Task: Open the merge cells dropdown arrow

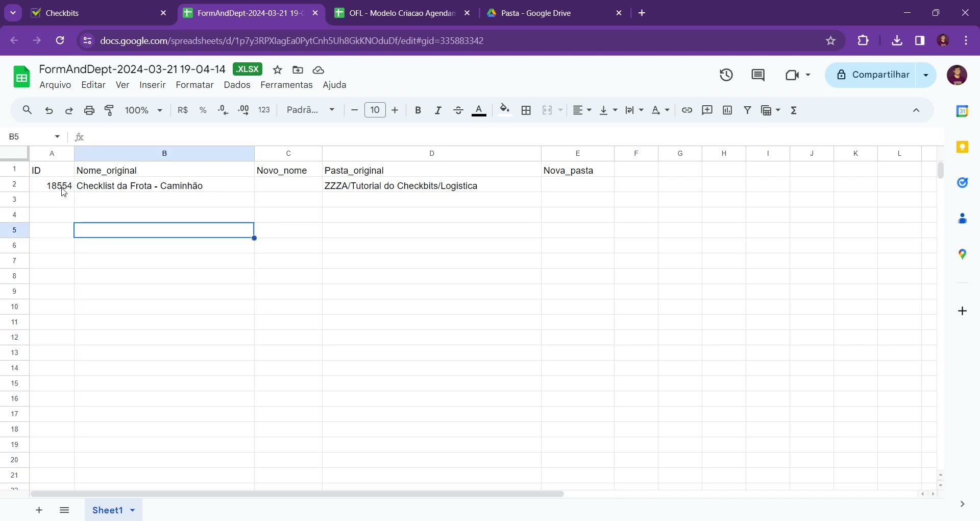Action: [x=560, y=110]
